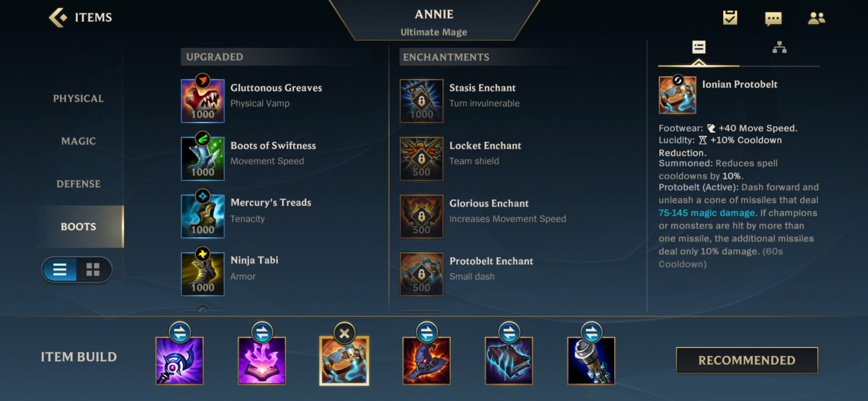Switch to grid view layout
Image resolution: width=868 pixels, height=401 pixels.
coord(93,270)
